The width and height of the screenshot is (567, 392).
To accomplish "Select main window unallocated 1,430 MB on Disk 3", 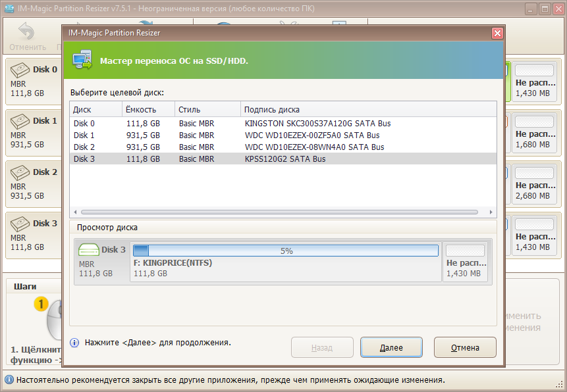I will tap(535, 235).
